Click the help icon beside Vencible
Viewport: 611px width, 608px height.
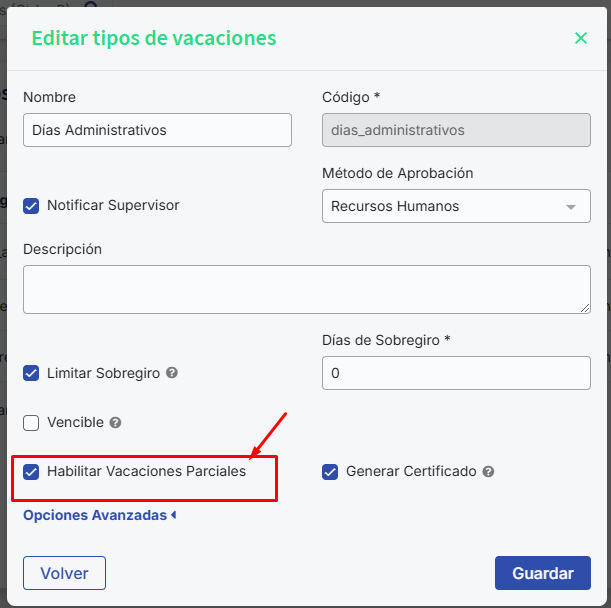(x=116, y=423)
